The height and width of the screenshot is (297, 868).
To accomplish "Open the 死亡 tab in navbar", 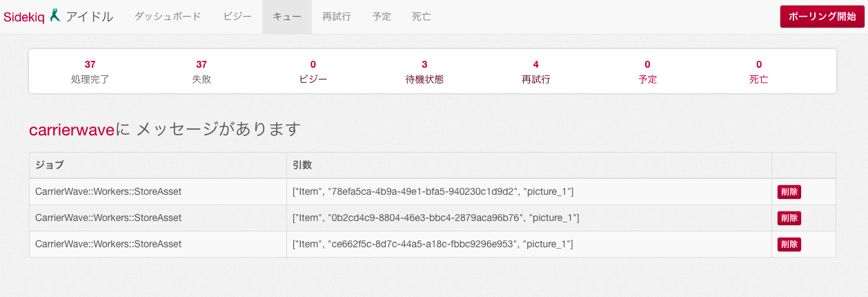I will pos(422,17).
